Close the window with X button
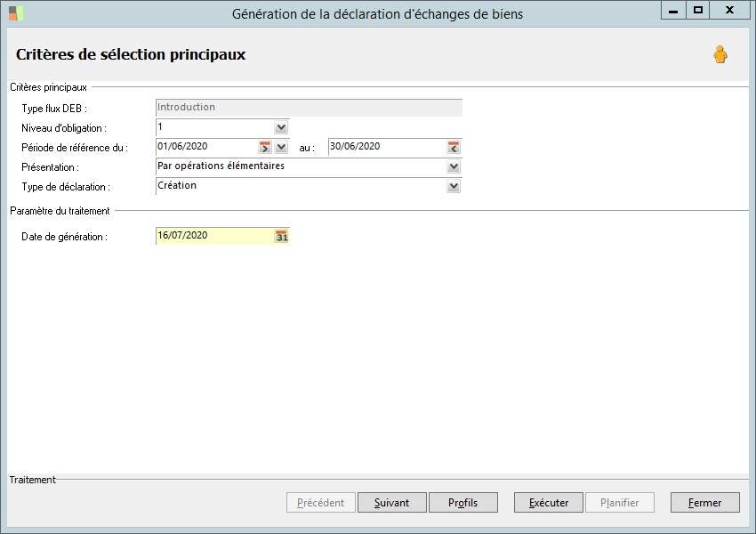Screen dimensions: 756x534 point(729,10)
